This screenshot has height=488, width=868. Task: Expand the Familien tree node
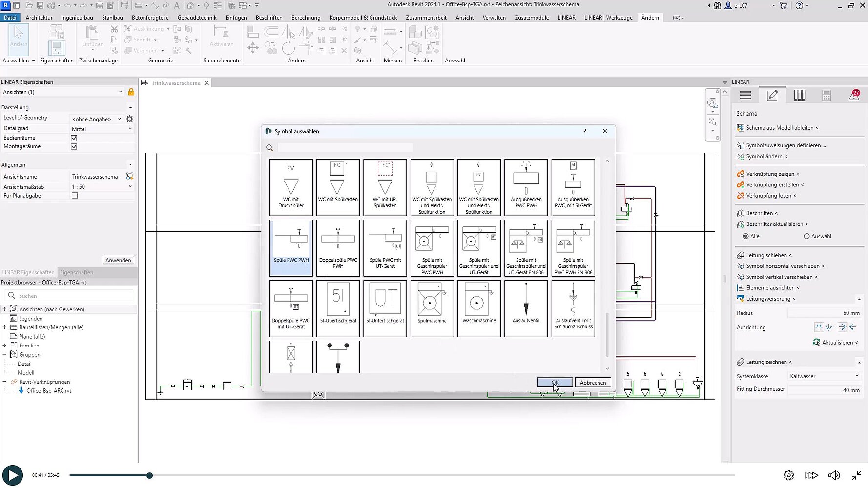click(x=4, y=346)
